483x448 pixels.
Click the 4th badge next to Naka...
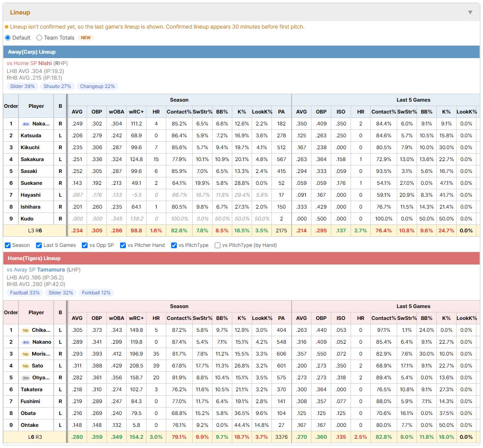tap(26, 124)
